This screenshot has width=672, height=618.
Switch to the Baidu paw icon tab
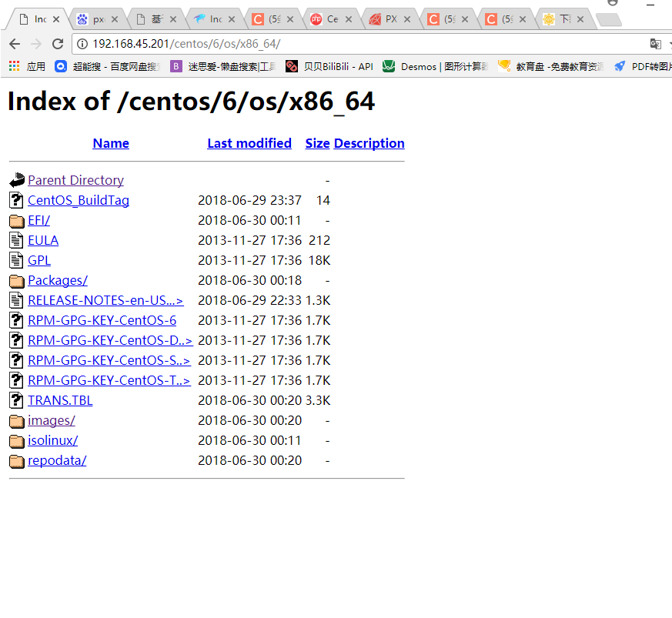(97, 19)
